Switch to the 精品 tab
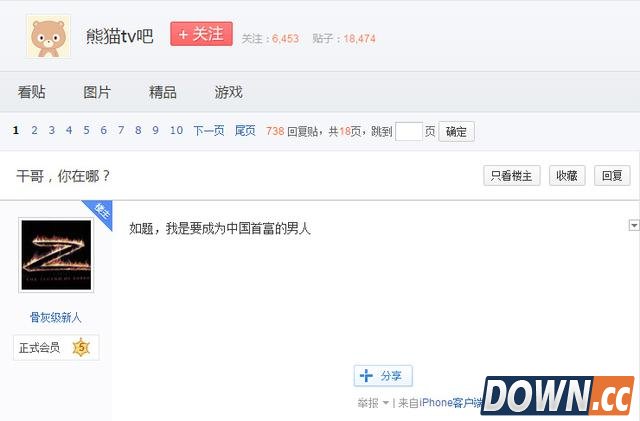Image resolution: width=640 pixels, height=421 pixels. pos(163,92)
